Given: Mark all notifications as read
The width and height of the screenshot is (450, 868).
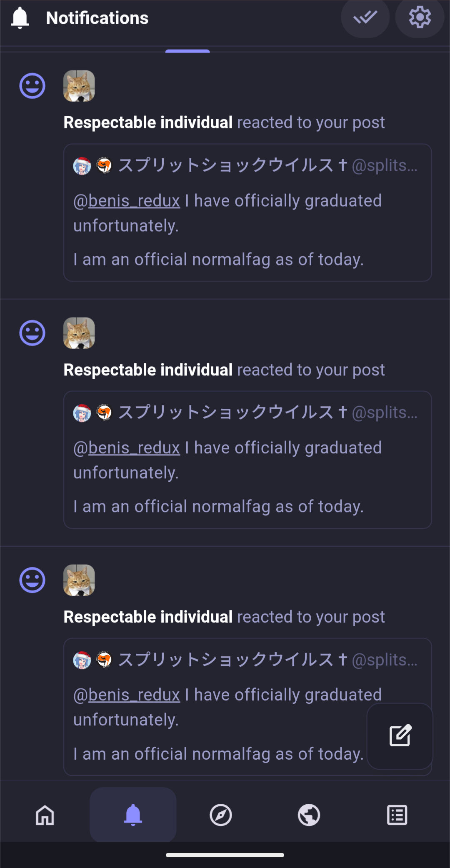Looking at the screenshot, I should [x=365, y=18].
